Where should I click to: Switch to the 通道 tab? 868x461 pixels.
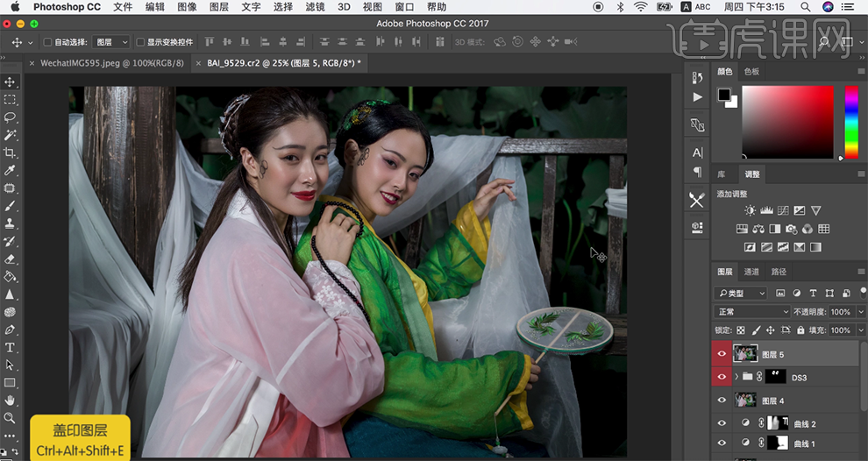751,272
